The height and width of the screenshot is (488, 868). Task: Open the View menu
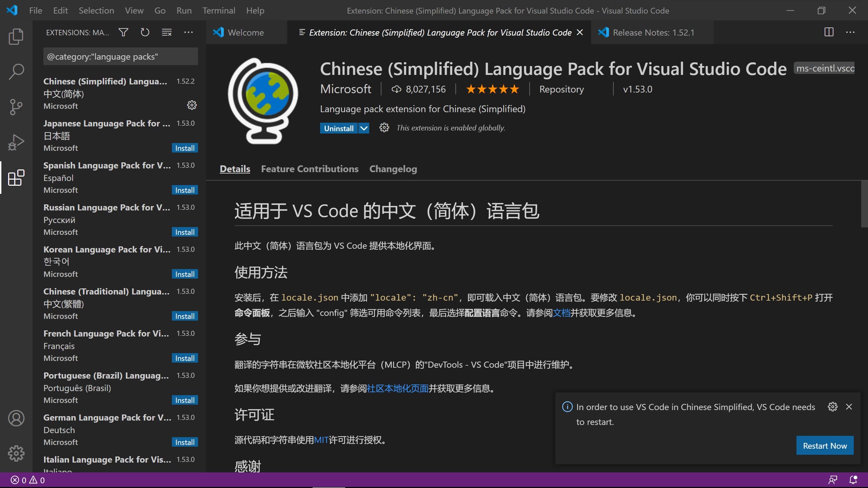[134, 11]
